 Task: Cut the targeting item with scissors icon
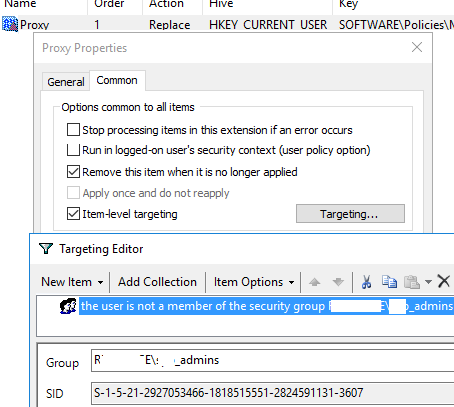tap(366, 282)
